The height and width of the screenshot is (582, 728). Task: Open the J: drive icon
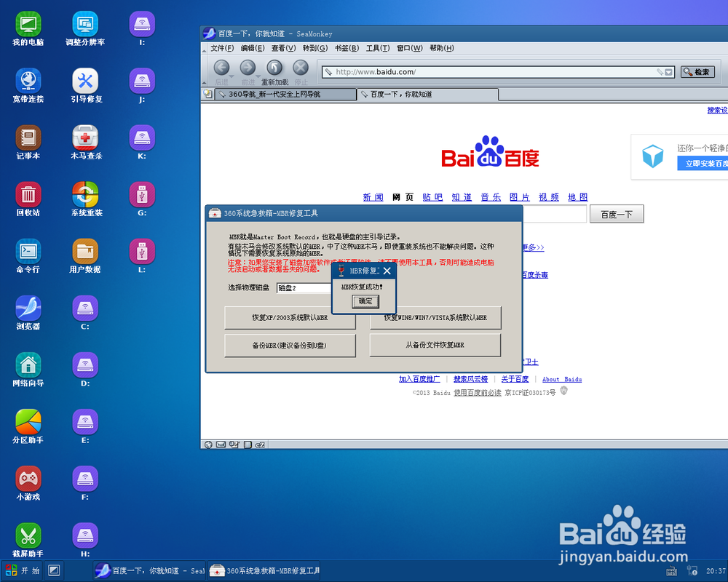tap(142, 85)
